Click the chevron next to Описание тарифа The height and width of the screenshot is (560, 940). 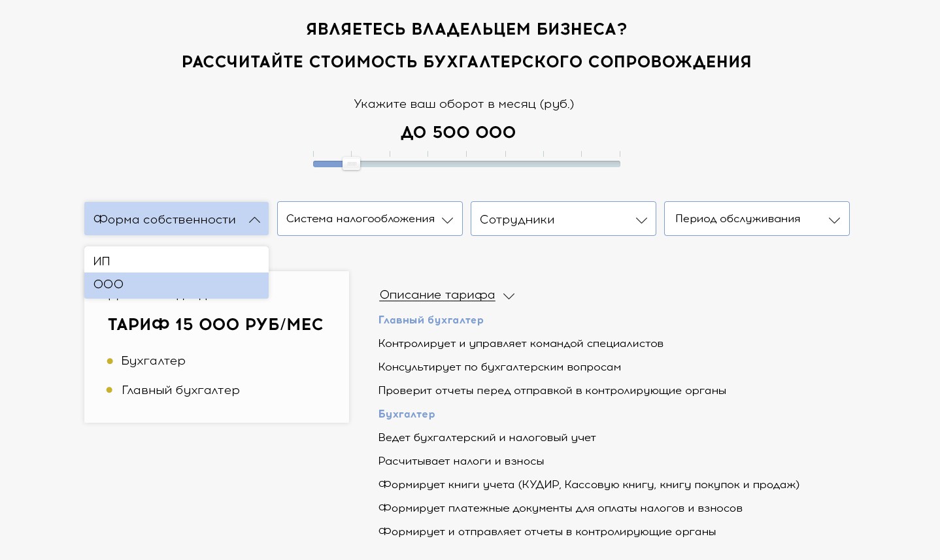pyautogui.click(x=509, y=296)
